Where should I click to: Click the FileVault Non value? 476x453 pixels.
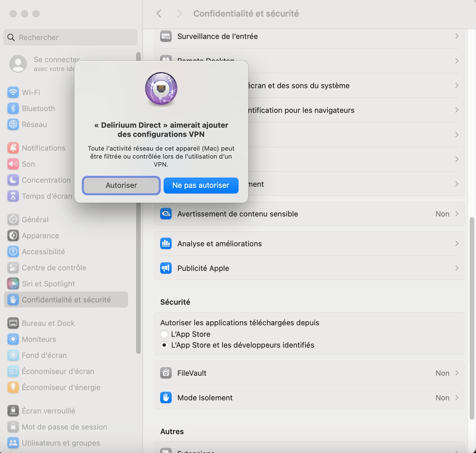(442, 373)
